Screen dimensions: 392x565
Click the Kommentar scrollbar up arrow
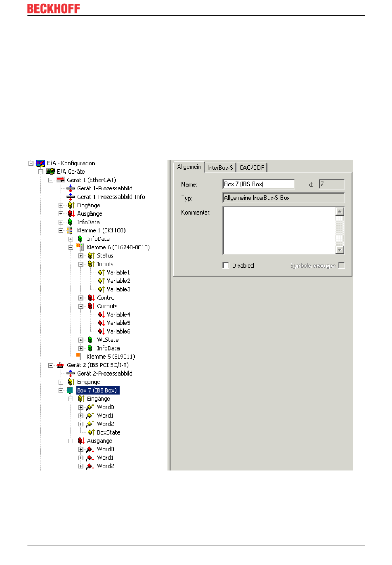click(x=340, y=211)
